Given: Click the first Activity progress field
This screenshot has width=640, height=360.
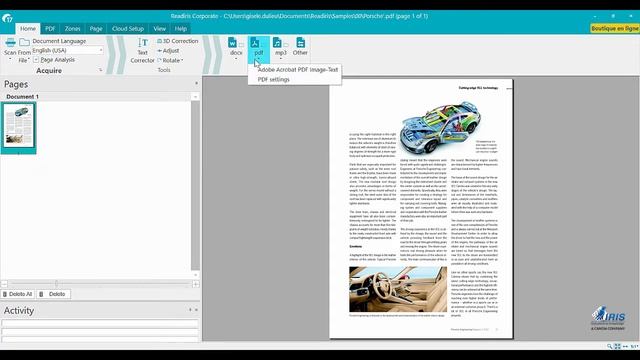Looking at the screenshot, I should [x=100, y=323].
